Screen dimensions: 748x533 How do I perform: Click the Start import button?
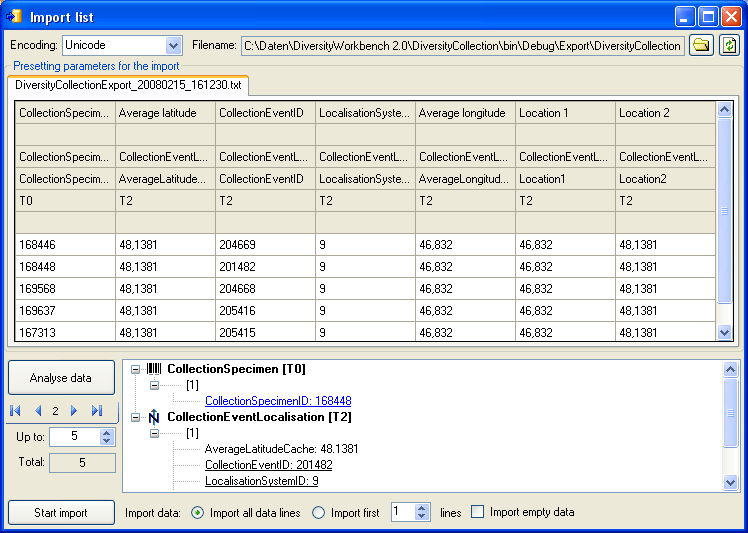(x=61, y=512)
